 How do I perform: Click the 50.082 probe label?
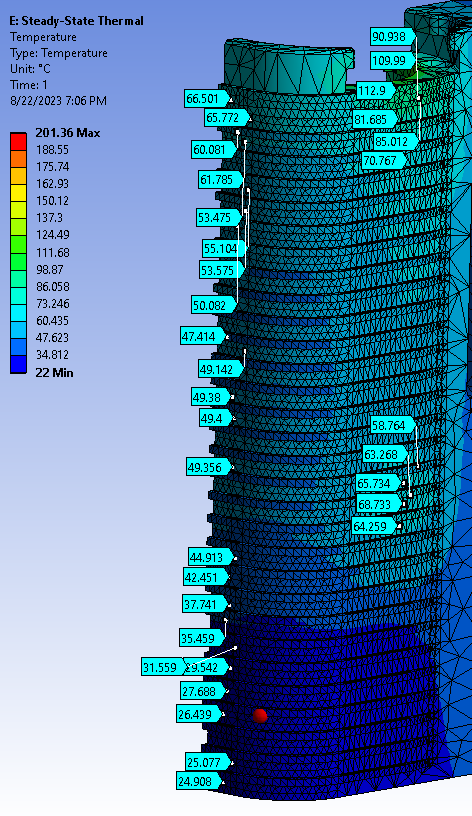pyautogui.click(x=214, y=305)
